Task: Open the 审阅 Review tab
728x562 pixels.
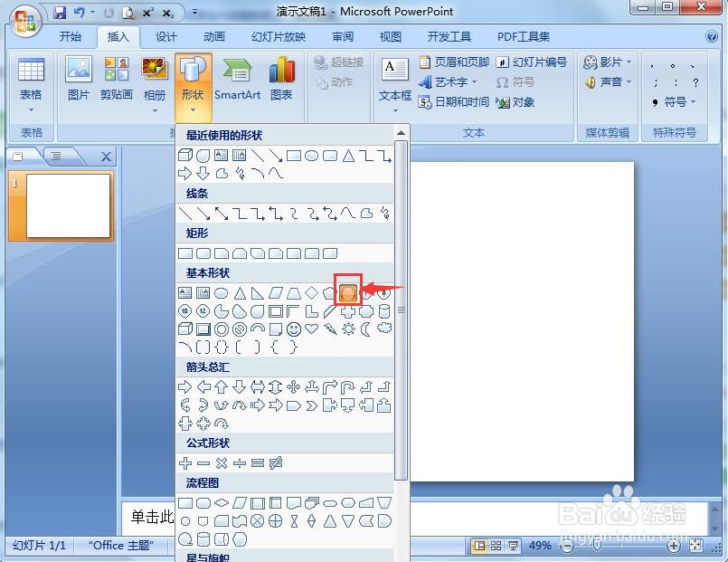Action: tap(343, 37)
